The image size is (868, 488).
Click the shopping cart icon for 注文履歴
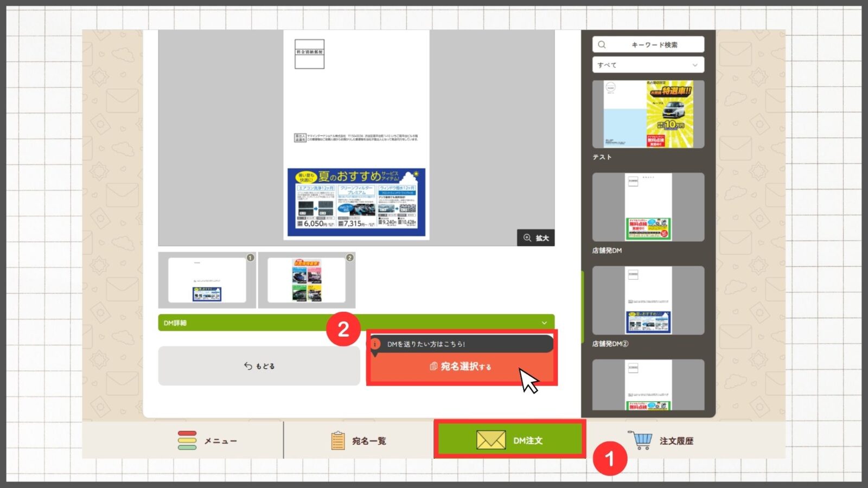point(641,440)
